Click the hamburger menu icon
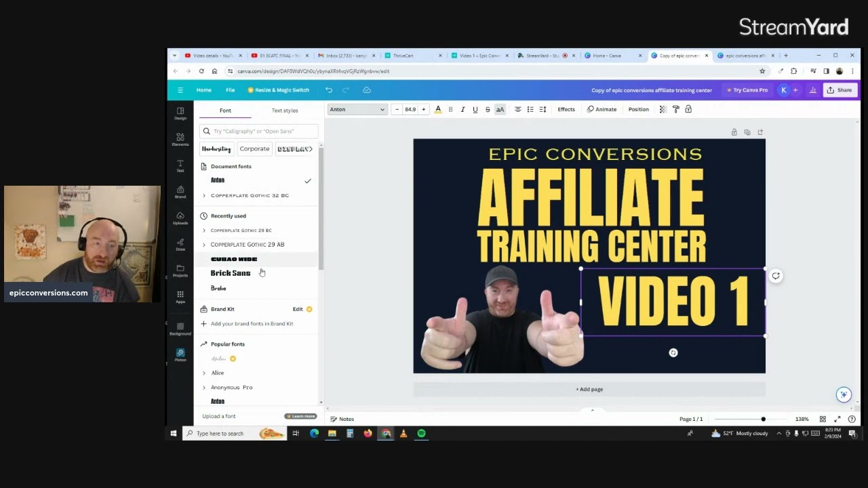The width and height of the screenshot is (868, 488). 180,90
